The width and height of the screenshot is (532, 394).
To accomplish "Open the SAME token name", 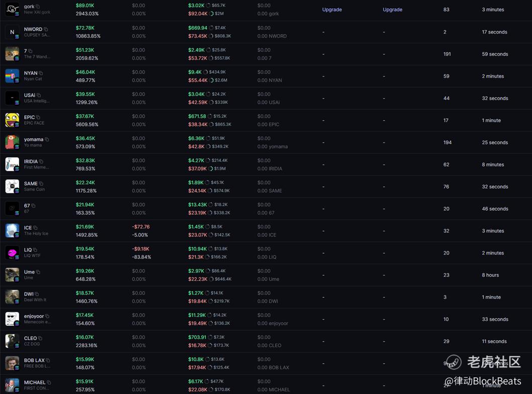I will click(31, 184).
